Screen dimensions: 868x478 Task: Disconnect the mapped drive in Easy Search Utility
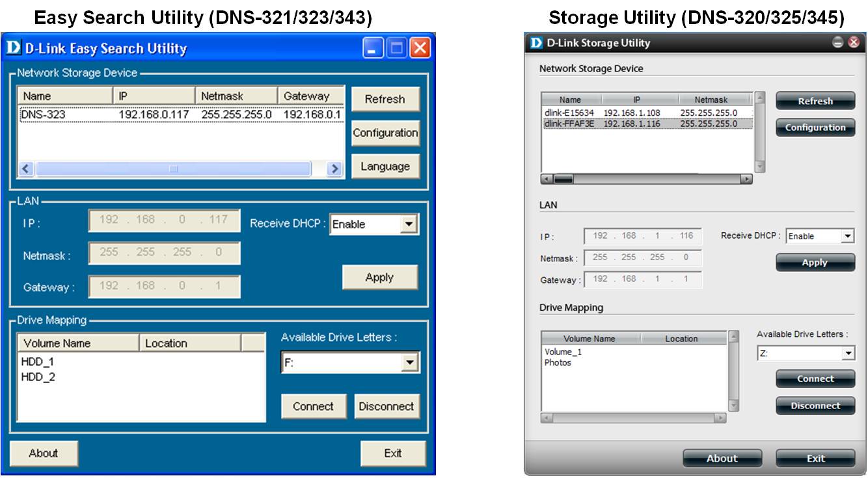click(x=387, y=406)
